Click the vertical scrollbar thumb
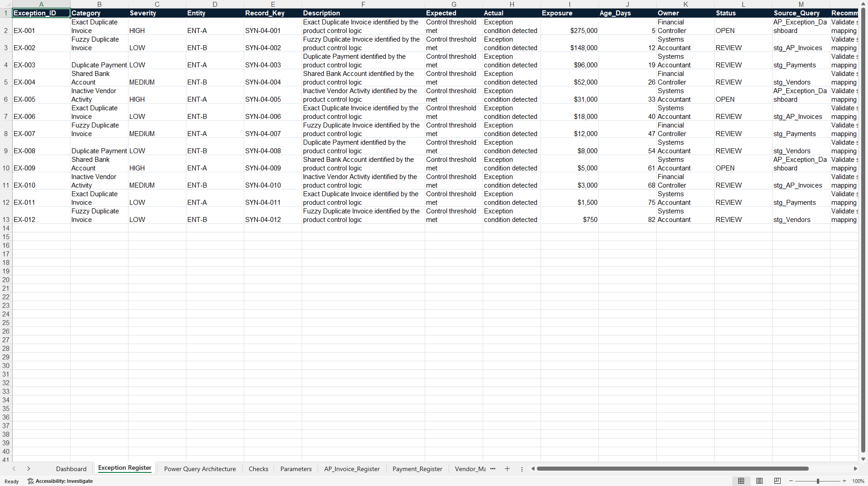 tap(863, 231)
